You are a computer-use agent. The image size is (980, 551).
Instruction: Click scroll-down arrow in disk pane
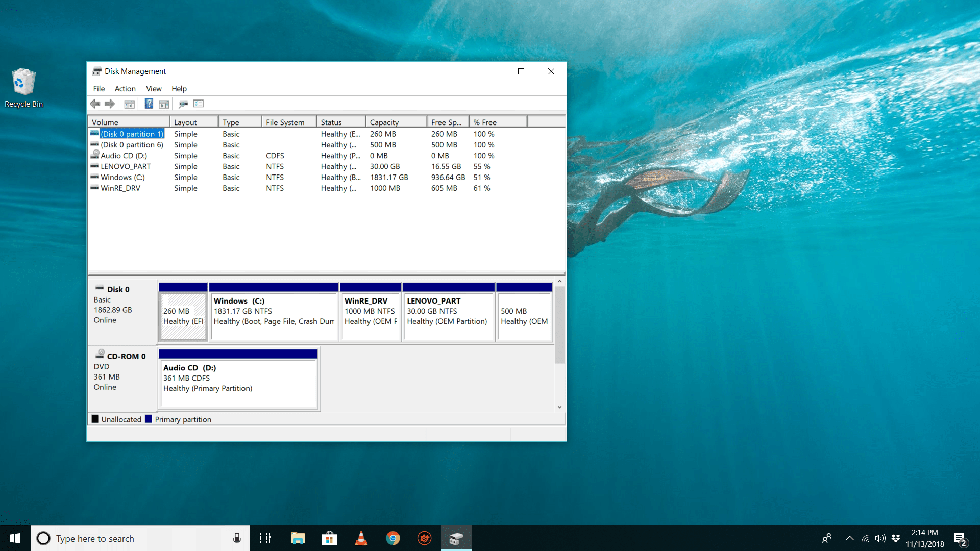[560, 407]
